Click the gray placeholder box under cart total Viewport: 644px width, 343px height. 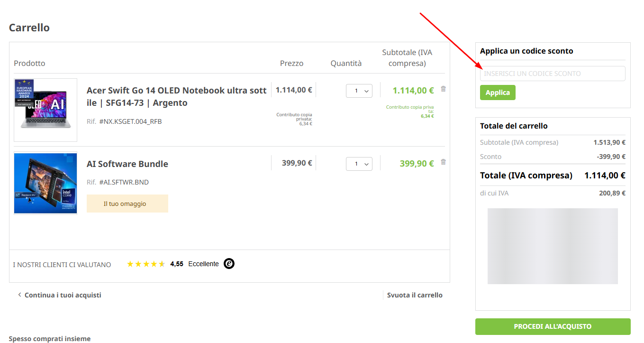(x=553, y=246)
